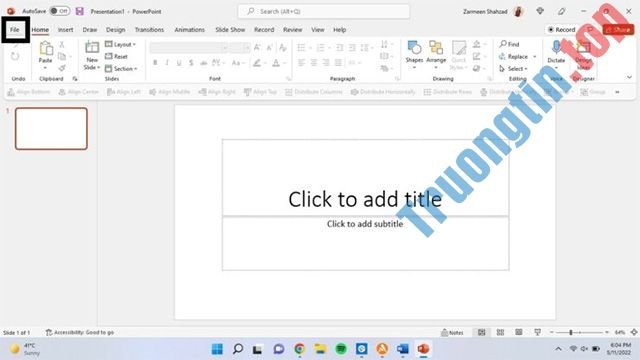Switch to the Draw tab
Image resolution: width=640 pixels, height=360 pixels.
(90, 30)
